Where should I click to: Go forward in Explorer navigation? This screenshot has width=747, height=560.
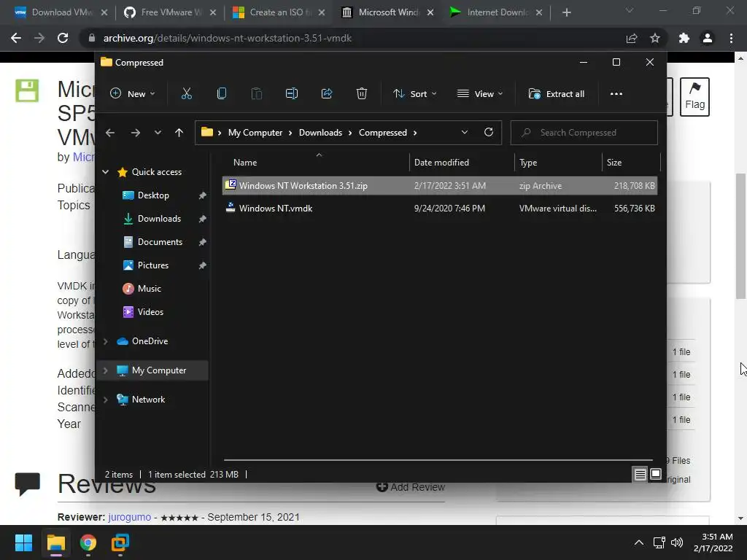[x=135, y=133]
